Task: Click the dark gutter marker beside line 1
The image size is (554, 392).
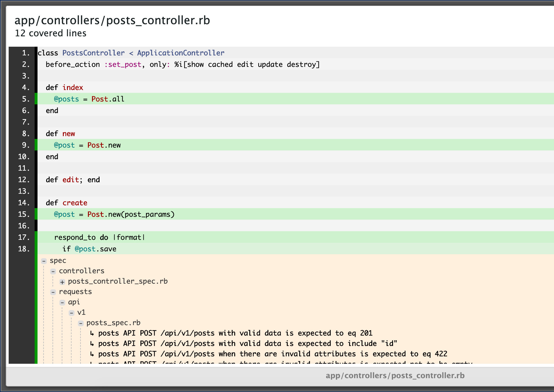Action: point(36,53)
